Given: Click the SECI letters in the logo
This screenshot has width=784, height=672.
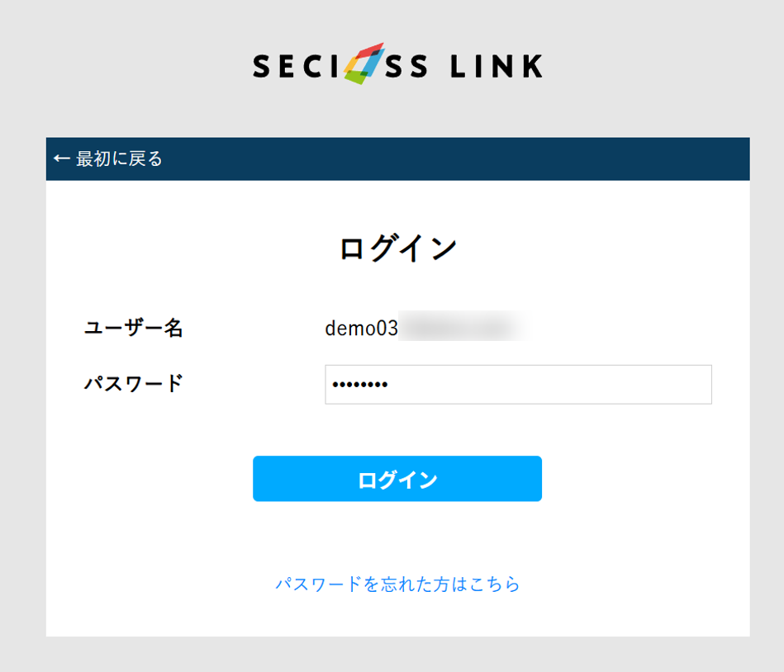Looking at the screenshot, I should pyautogui.click(x=296, y=66).
